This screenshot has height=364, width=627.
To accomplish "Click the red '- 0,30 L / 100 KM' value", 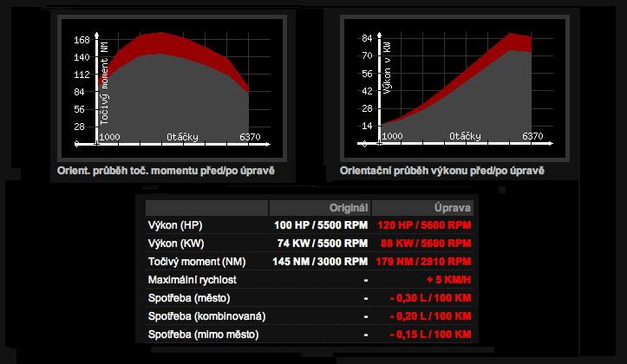I will [431, 298].
